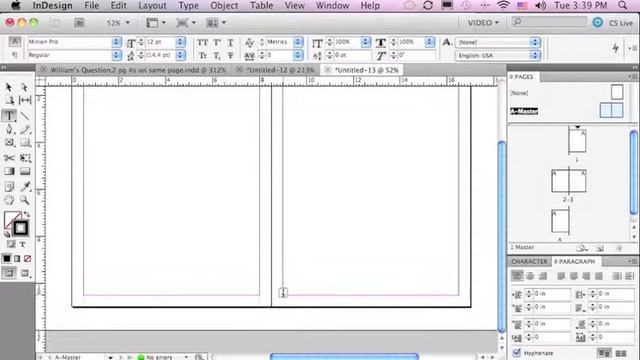Click the Swap Fill and Stroke arrow

click(x=27, y=214)
